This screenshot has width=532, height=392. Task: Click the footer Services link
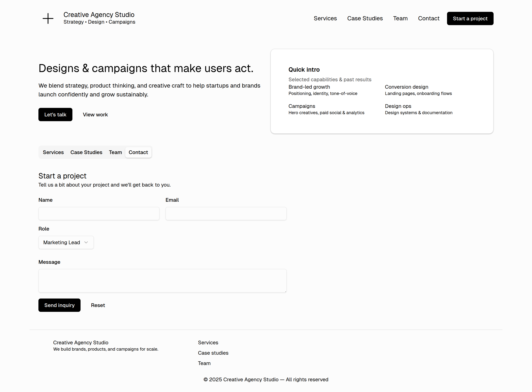[208, 342]
